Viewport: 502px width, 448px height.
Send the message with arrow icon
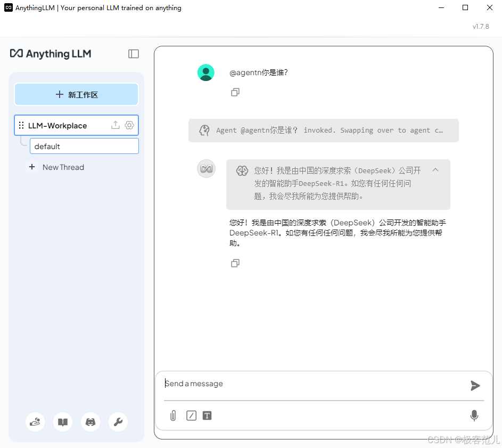click(x=475, y=386)
